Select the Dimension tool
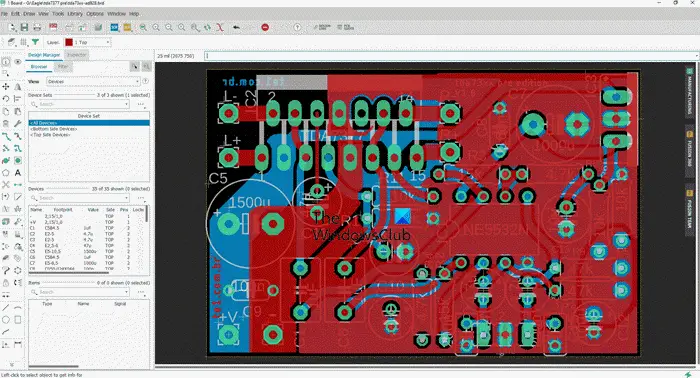 (x=18, y=345)
